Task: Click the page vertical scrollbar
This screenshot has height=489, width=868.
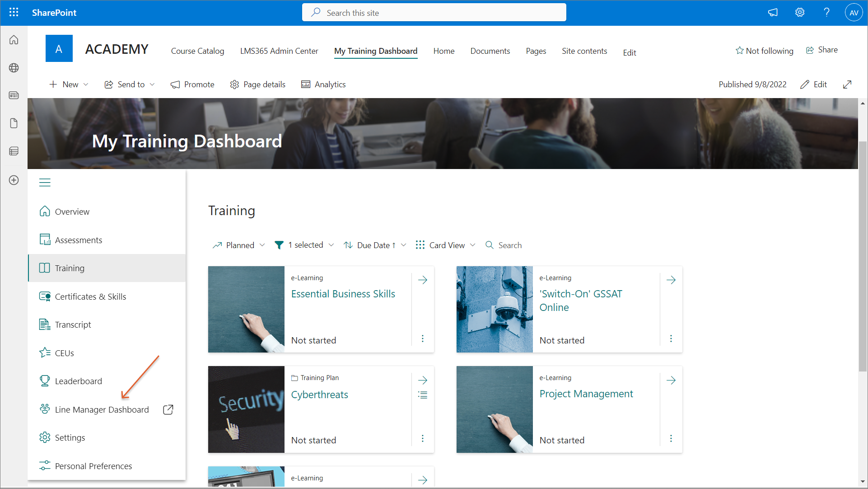Action: (x=863, y=256)
